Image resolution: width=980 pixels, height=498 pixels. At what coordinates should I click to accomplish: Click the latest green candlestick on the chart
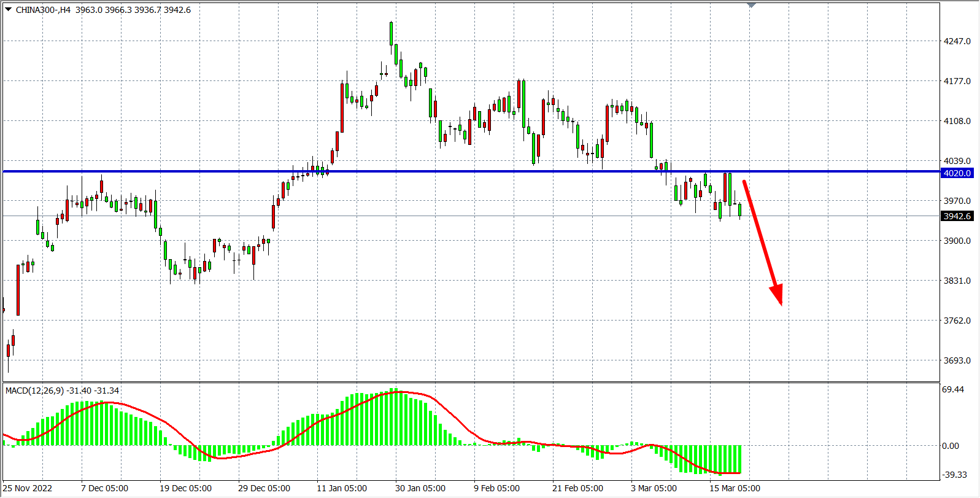tap(739, 210)
